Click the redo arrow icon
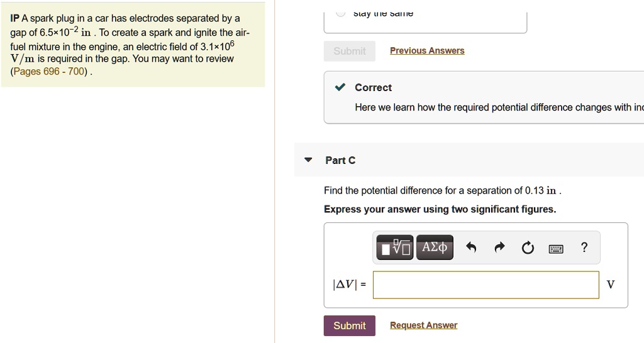Screen dimensions: 644x343 click(499, 248)
